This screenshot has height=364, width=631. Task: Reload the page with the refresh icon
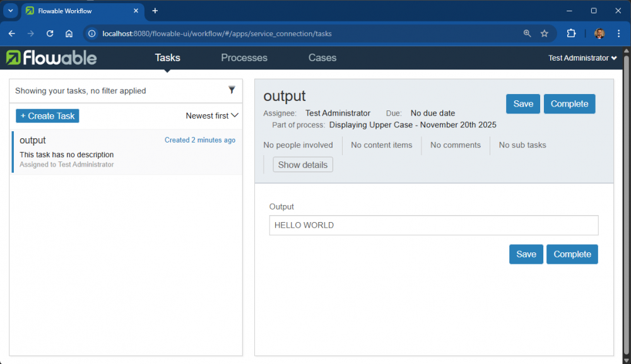click(50, 33)
